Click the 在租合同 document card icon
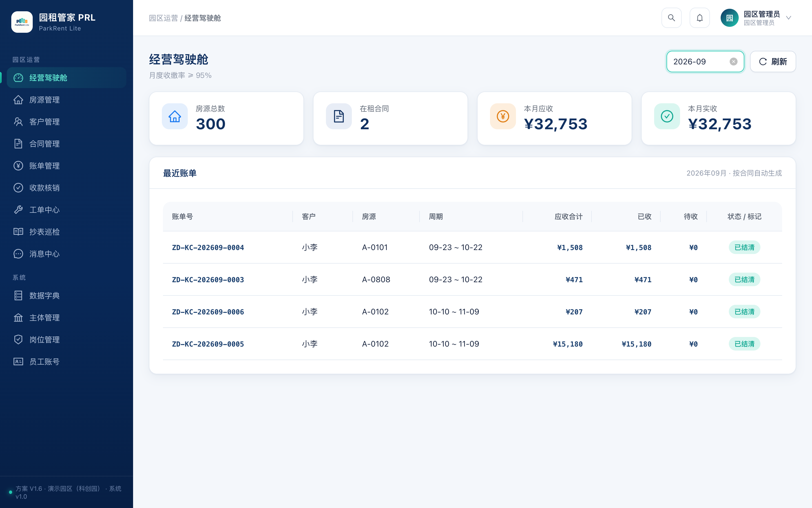Viewport: 812px width, 508px height. pyautogui.click(x=339, y=116)
